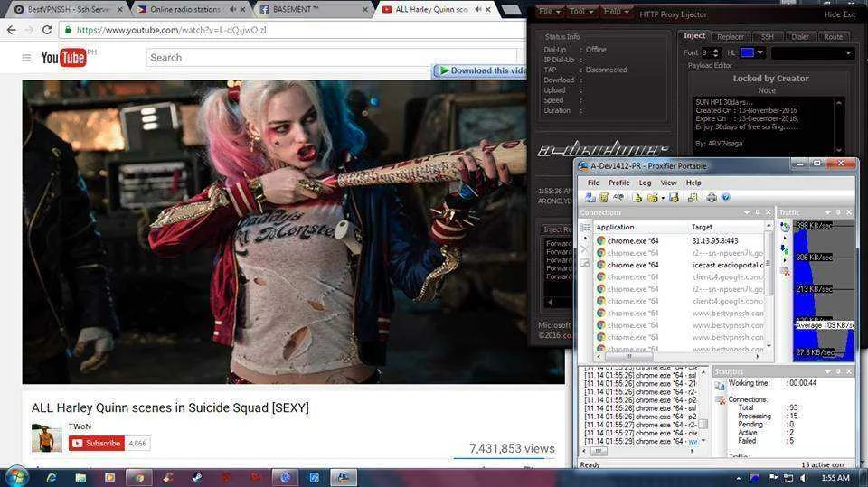Go to YouTube home via logo

[63, 57]
